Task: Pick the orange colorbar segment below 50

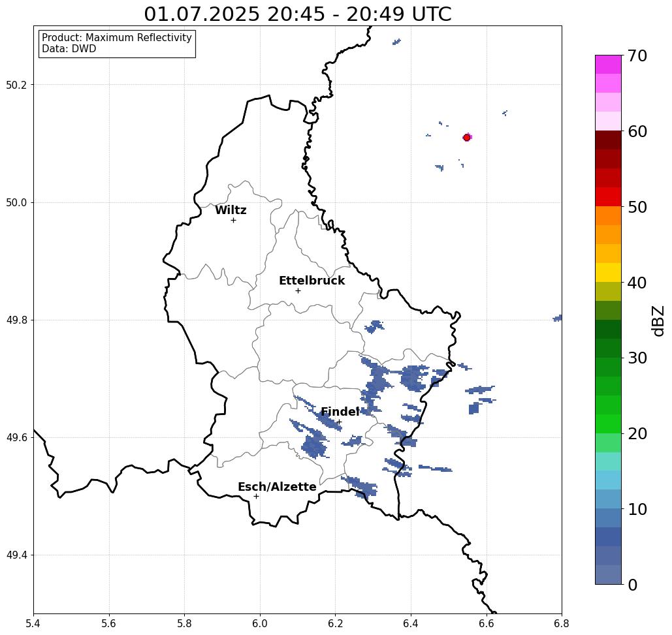Action: pos(608,216)
